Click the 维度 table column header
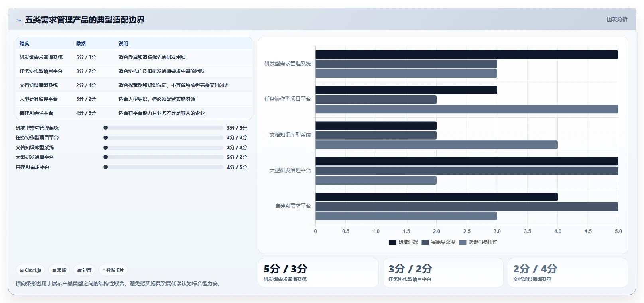Viewport: 644px width, 303px height. (x=24, y=44)
